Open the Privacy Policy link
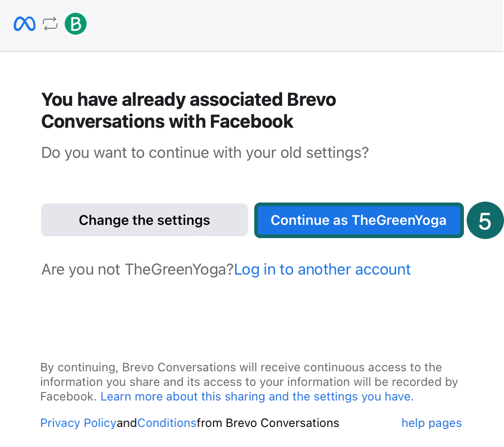The height and width of the screenshot is (447, 504). click(77, 423)
